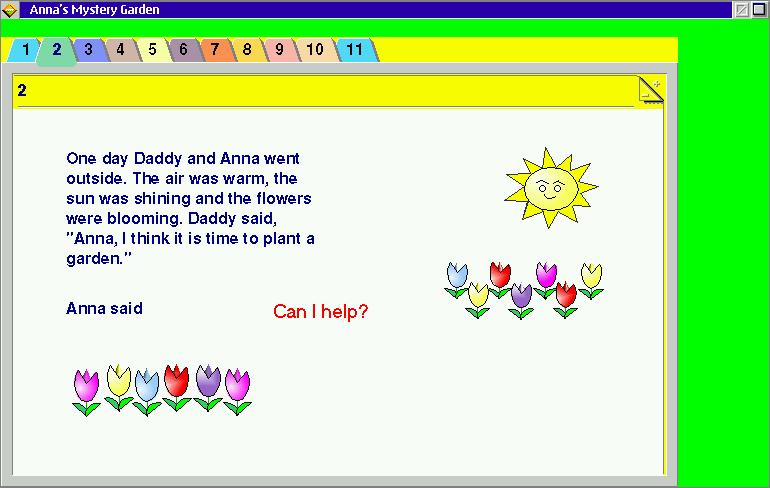The width and height of the screenshot is (770, 488).
Task: Click the 'Anna's Mystery Garden' window title
Action: point(94,10)
